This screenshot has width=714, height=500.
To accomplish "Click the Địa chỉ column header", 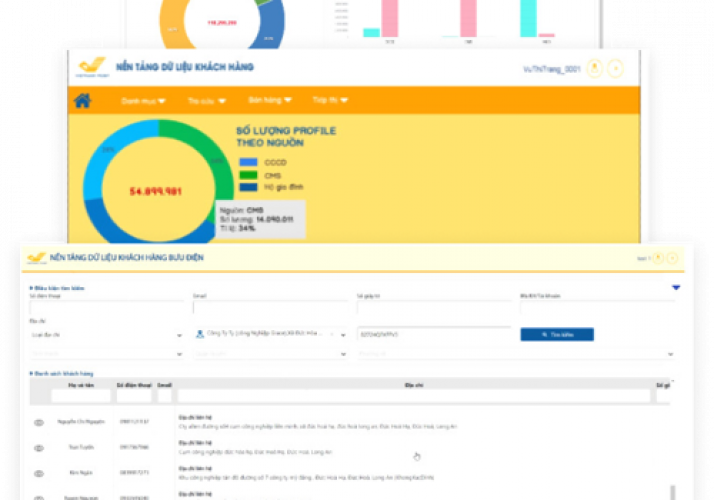I will [x=414, y=385].
